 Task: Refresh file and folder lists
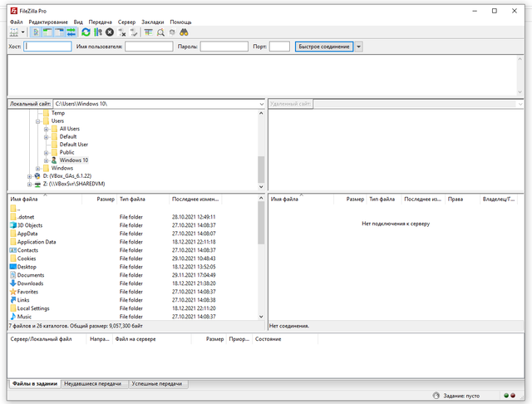[x=86, y=32]
